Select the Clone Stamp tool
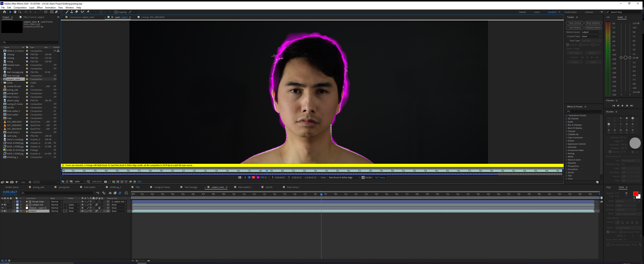 coord(72,12)
